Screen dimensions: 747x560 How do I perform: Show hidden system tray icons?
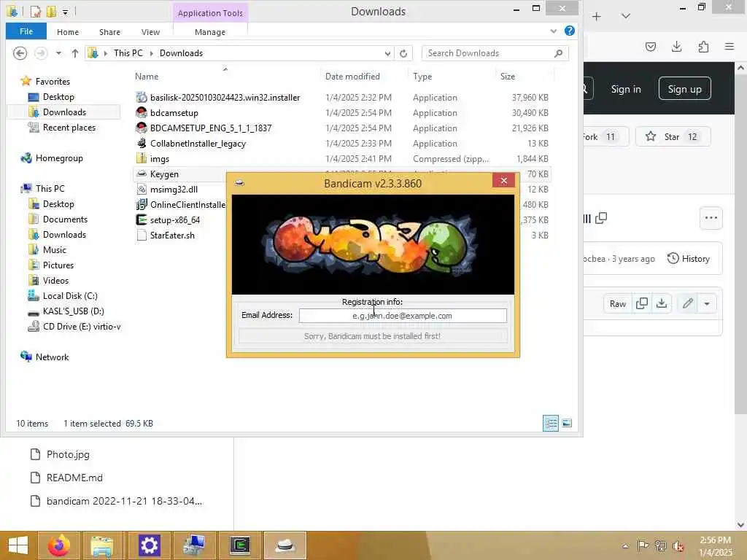[625, 546]
